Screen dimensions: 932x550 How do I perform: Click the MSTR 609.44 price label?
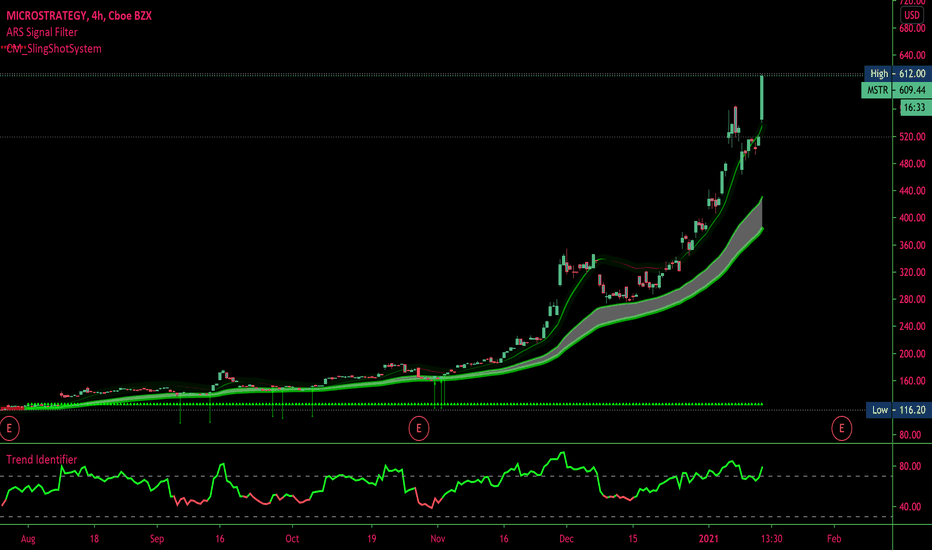896,90
